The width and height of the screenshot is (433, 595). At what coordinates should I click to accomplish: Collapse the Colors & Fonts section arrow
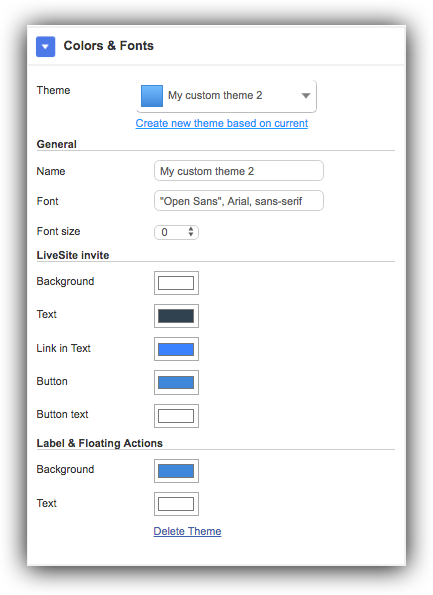tap(46, 47)
